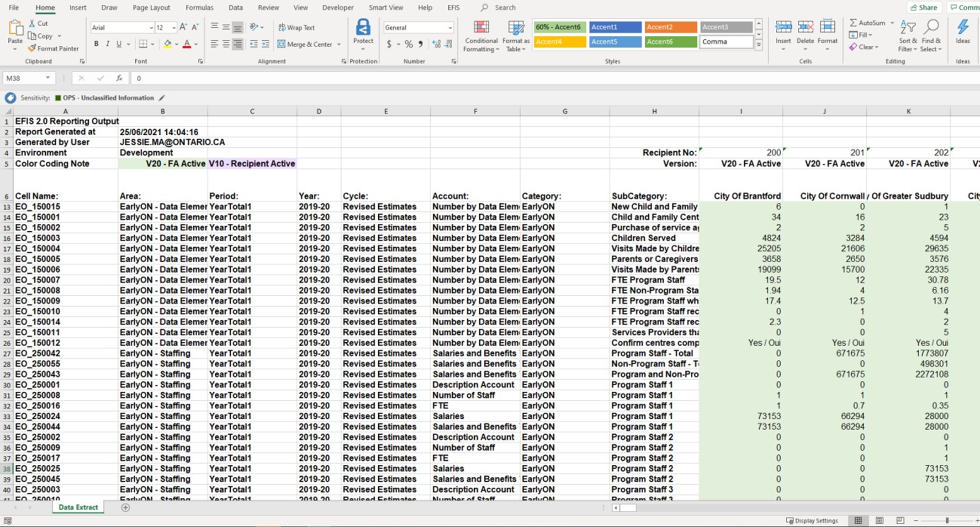Apply the Accent2 orange cell style
980x527 pixels.
[x=670, y=27]
